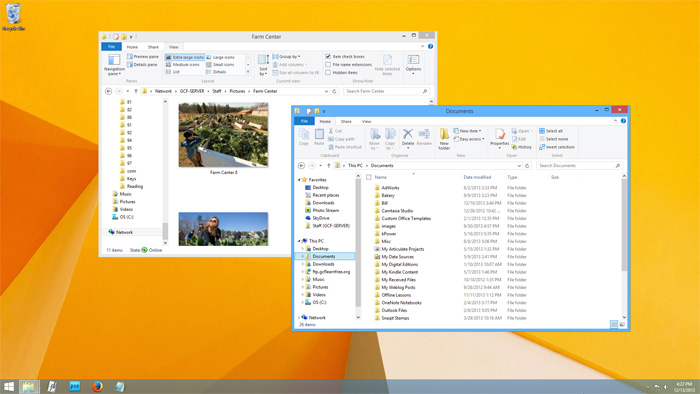Viewport: 700px width, 394px height.
Task: Sort Documents by the Date modified column
Action: point(477,178)
